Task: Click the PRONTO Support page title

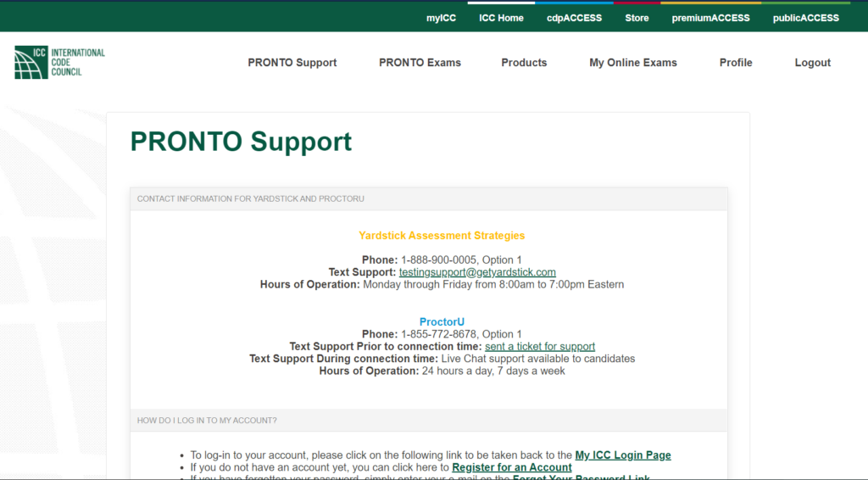Action: [x=241, y=142]
